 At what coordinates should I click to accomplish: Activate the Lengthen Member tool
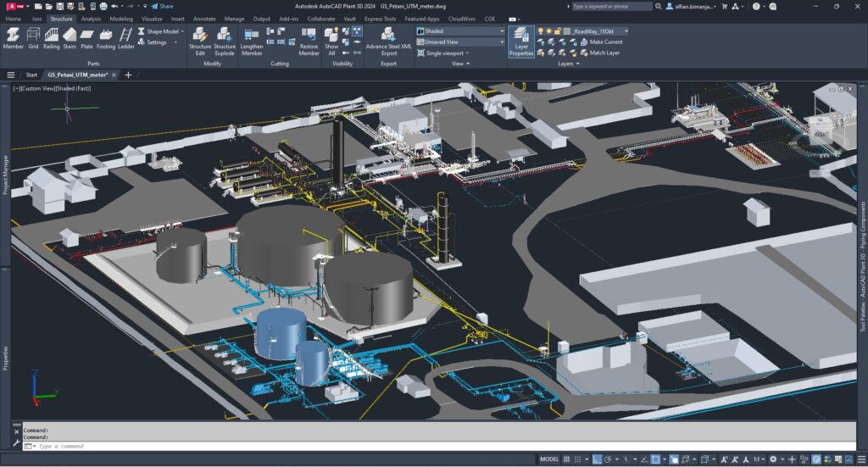(252, 42)
